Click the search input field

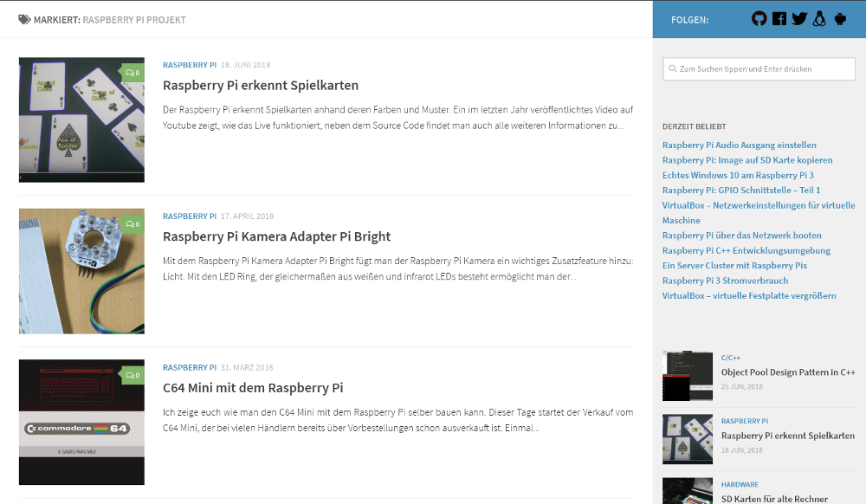tap(759, 68)
